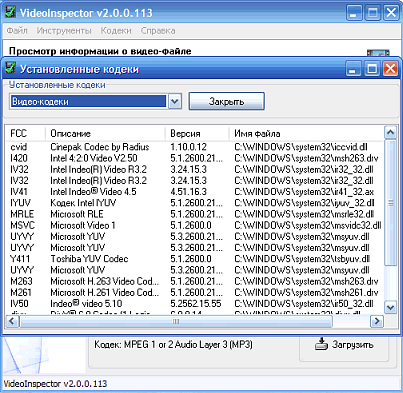The image size is (403, 393).
Task: Select the IV41 Intel Indeo Video 4.5 row
Action: [195, 192]
